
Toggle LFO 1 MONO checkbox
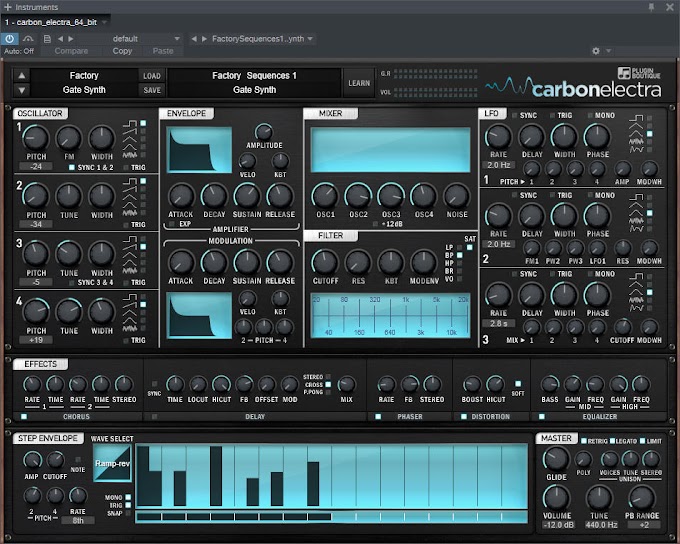pos(590,115)
